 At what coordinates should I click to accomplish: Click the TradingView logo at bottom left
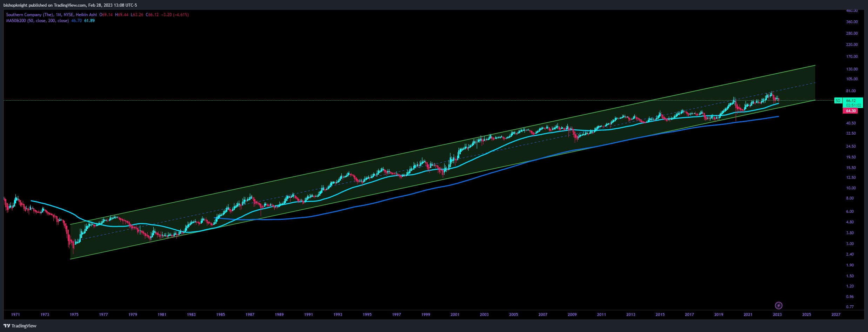20,326
